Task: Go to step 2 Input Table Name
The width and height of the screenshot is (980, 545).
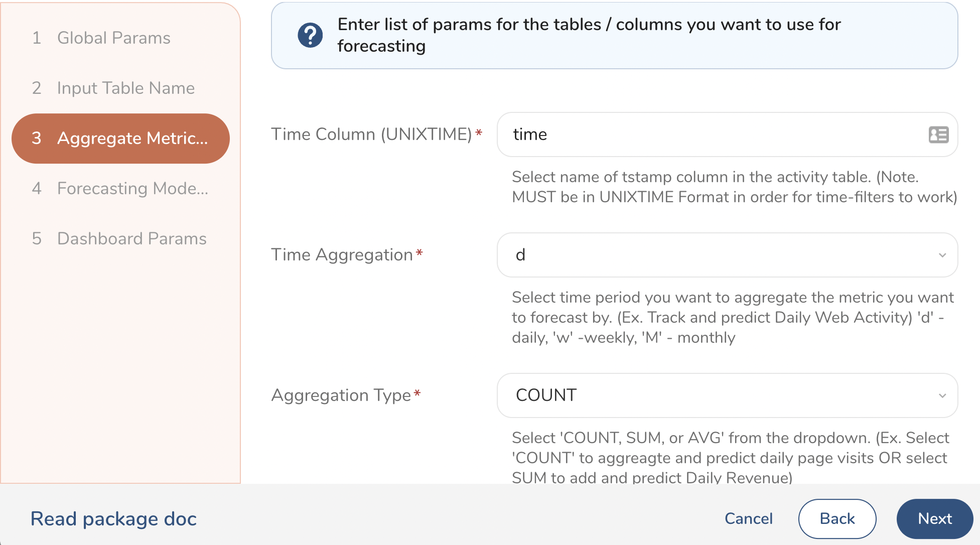Action: click(125, 88)
